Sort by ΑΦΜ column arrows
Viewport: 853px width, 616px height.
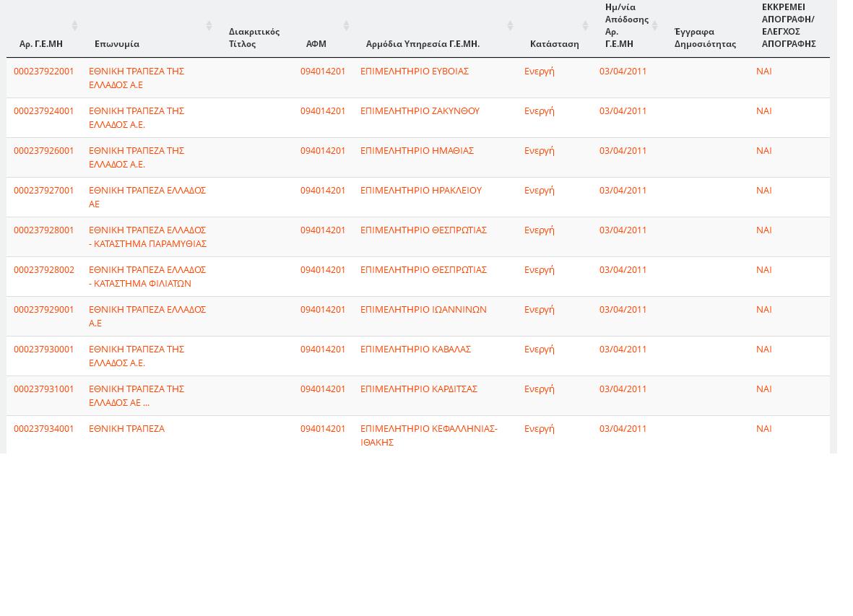pos(346,25)
